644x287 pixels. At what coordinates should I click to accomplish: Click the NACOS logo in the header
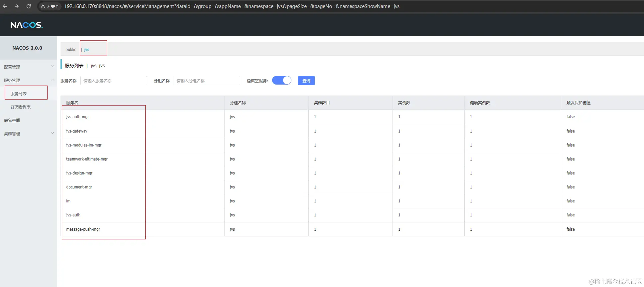coord(27,25)
